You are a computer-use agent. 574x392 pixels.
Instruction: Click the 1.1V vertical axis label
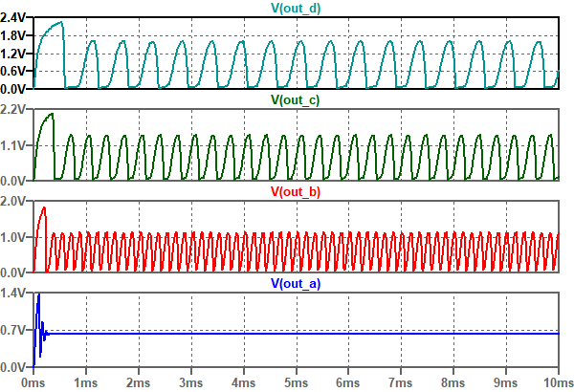pos(16,145)
